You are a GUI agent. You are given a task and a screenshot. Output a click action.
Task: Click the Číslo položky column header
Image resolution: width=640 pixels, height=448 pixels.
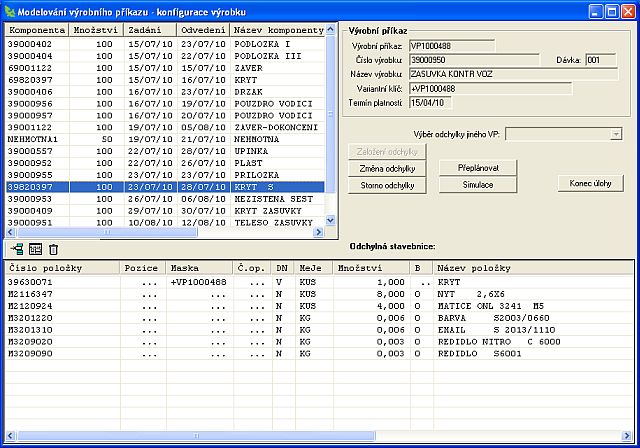point(62,268)
